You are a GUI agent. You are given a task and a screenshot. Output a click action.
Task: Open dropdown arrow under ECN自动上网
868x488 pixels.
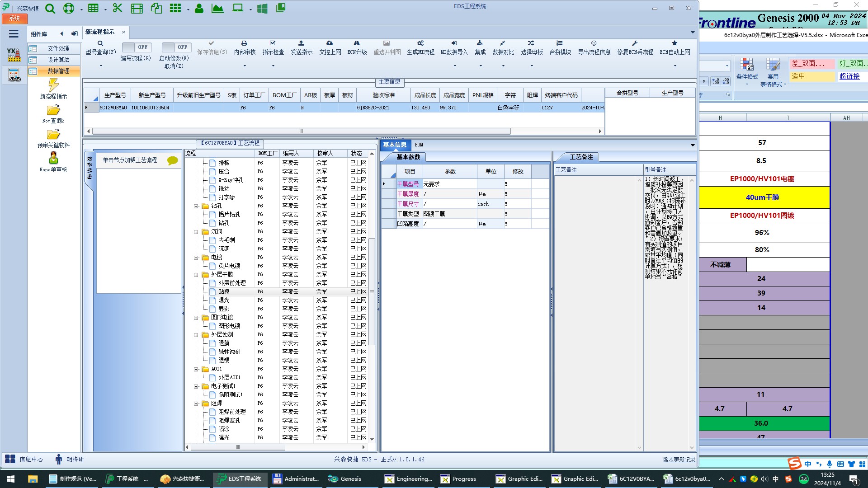(675, 66)
